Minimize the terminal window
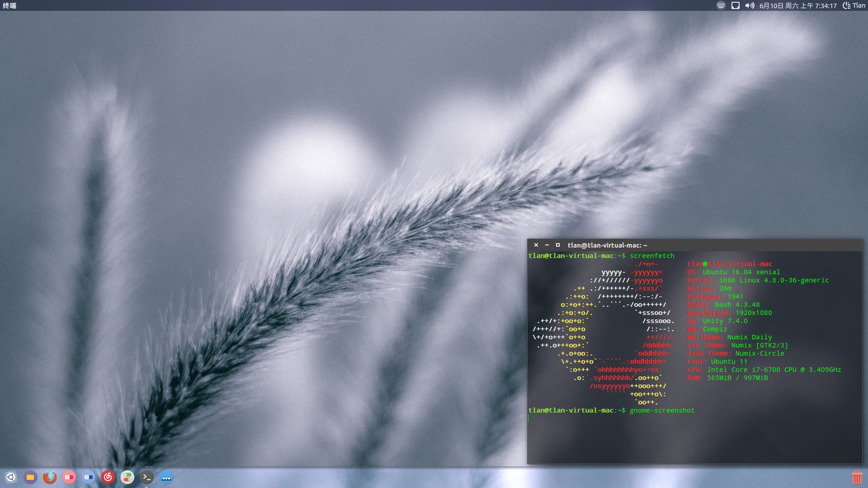This screenshot has height=488, width=868. pyautogui.click(x=547, y=245)
